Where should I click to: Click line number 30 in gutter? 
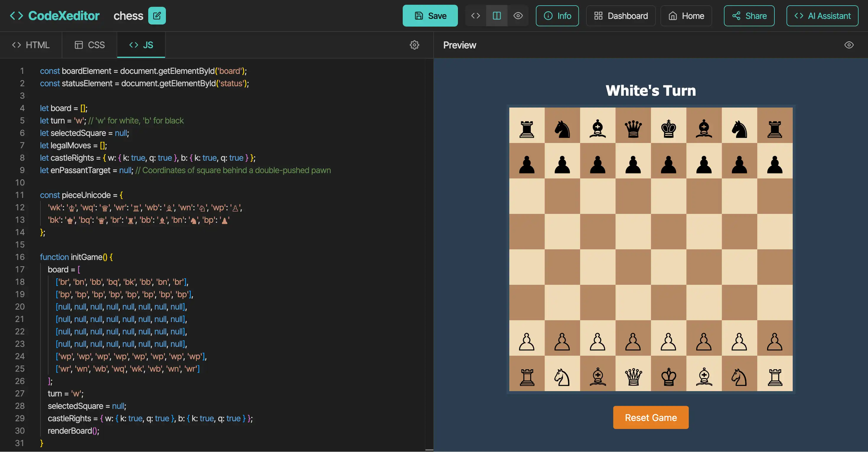click(19, 431)
